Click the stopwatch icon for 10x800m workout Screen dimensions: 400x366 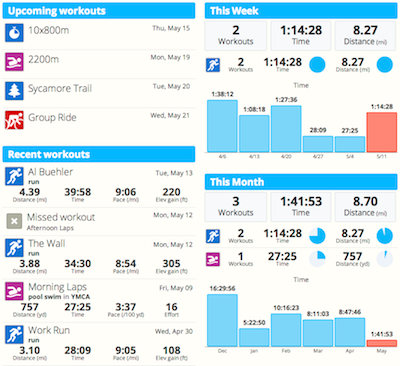pos(14,33)
